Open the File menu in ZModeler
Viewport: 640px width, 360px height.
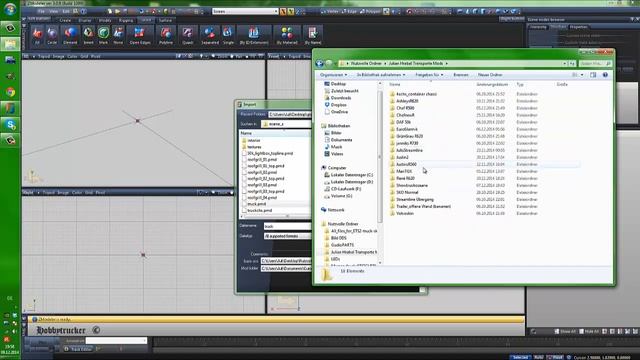[41, 11]
